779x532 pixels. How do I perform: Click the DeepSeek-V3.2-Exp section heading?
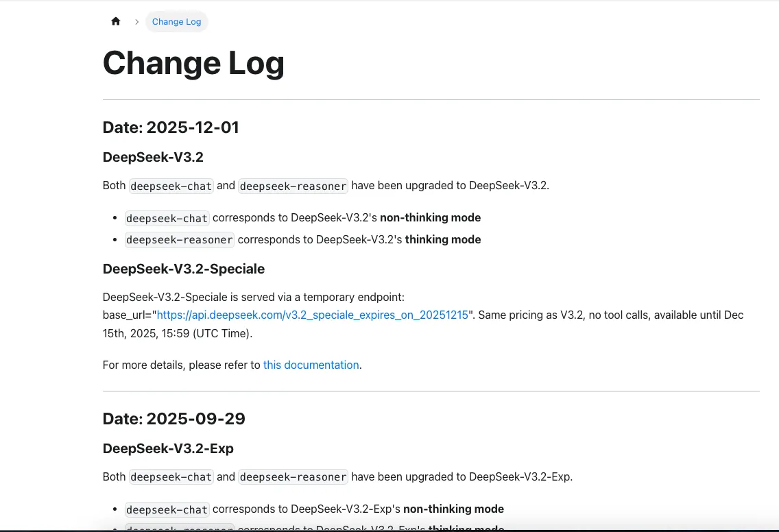click(x=168, y=448)
